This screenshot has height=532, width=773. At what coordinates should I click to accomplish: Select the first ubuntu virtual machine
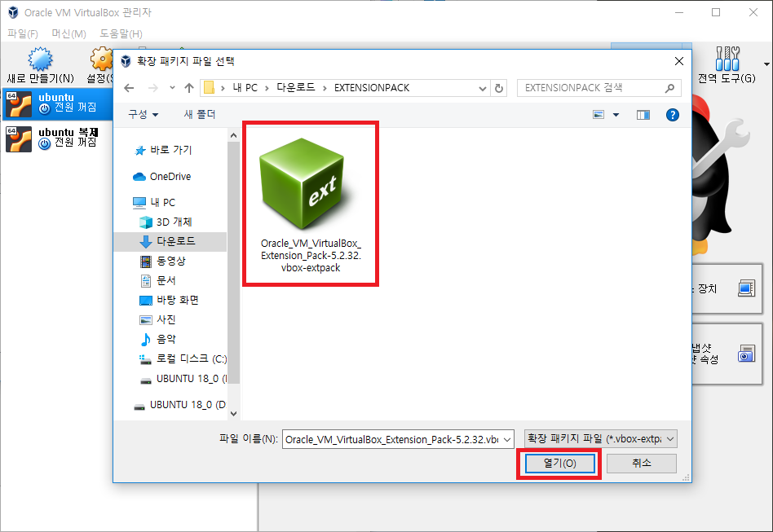coord(57,103)
